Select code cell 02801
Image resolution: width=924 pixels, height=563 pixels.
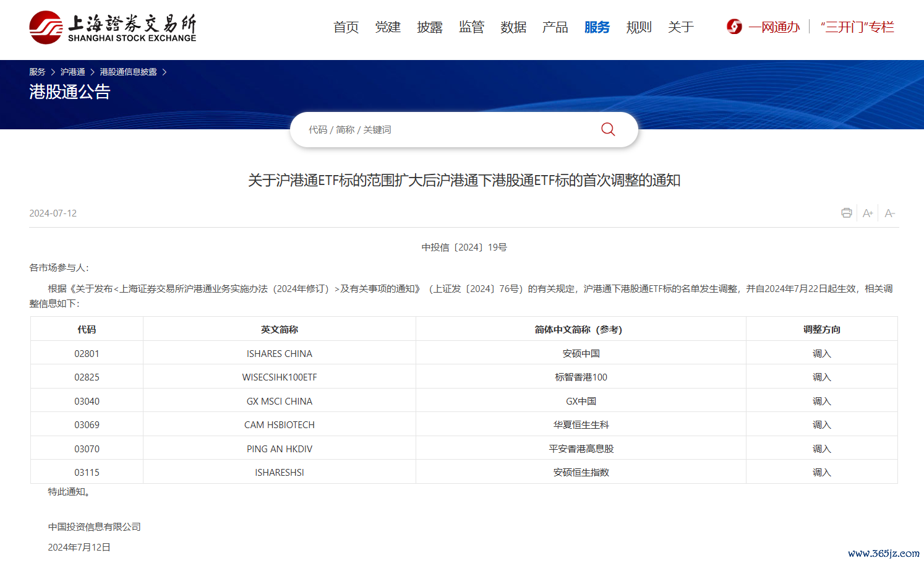point(87,353)
